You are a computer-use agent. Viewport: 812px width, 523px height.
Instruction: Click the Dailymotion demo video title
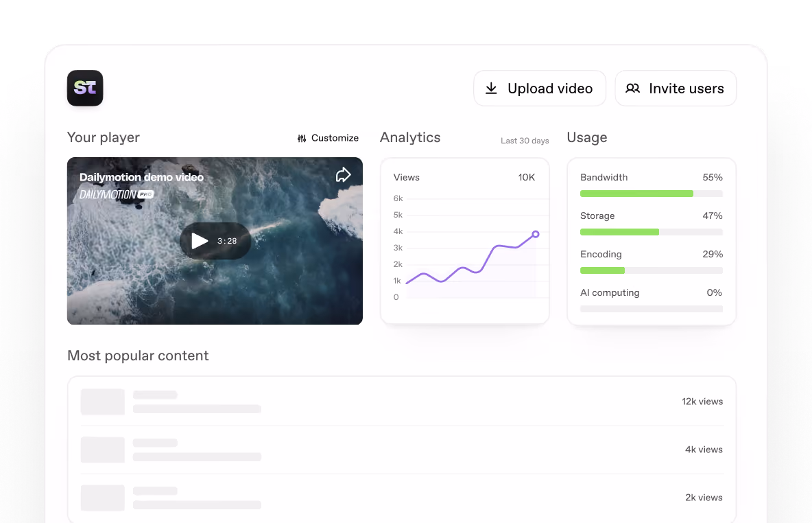point(141,177)
